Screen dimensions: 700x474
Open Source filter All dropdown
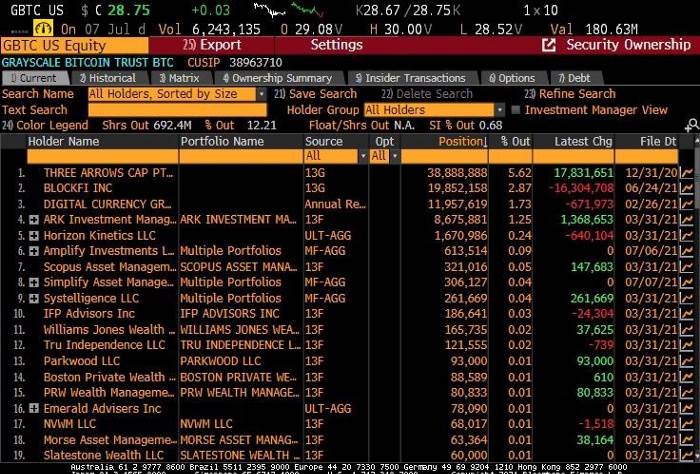[x=363, y=156]
